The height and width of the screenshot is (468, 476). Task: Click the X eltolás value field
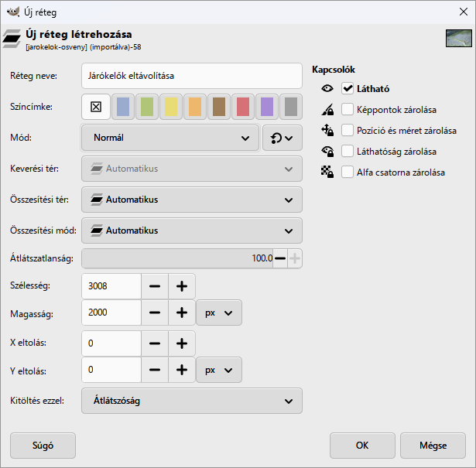tap(111, 343)
